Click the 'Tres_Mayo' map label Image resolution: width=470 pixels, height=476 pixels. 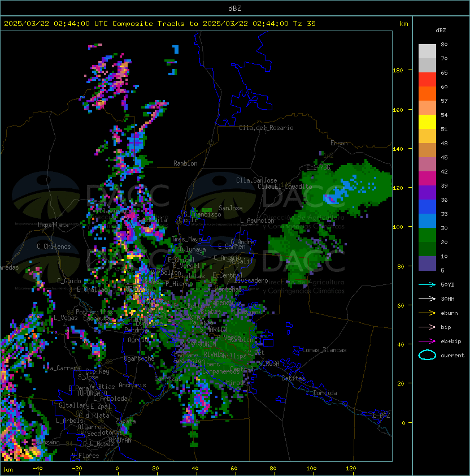[186, 239]
